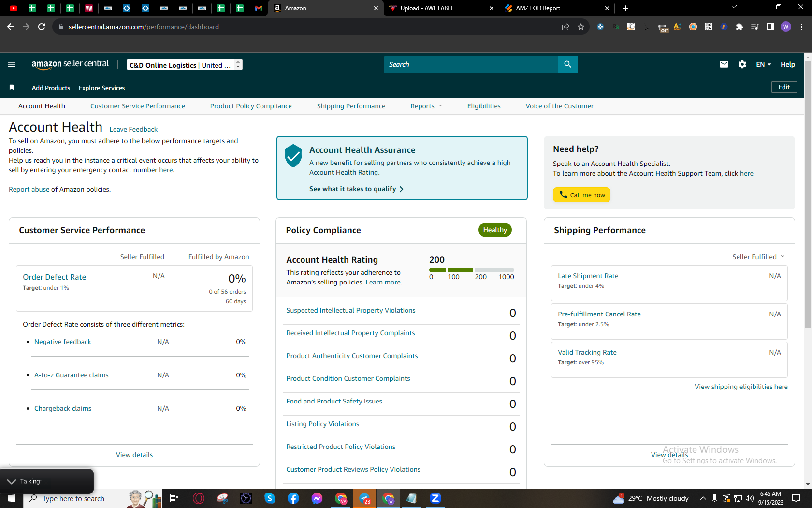Open Facebook from the taskbar
The width and height of the screenshot is (812, 508).
(x=293, y=498)
